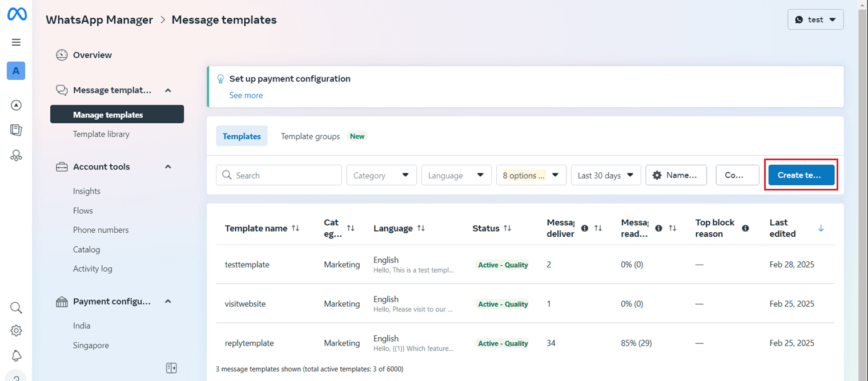
Task: Click the help question mark icon
Action: pos(16,377)
